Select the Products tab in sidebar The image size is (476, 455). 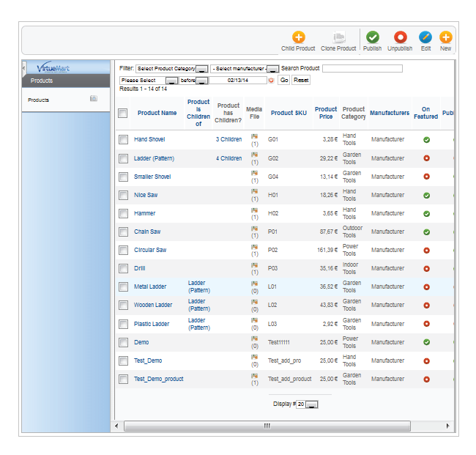pos(42,81)
